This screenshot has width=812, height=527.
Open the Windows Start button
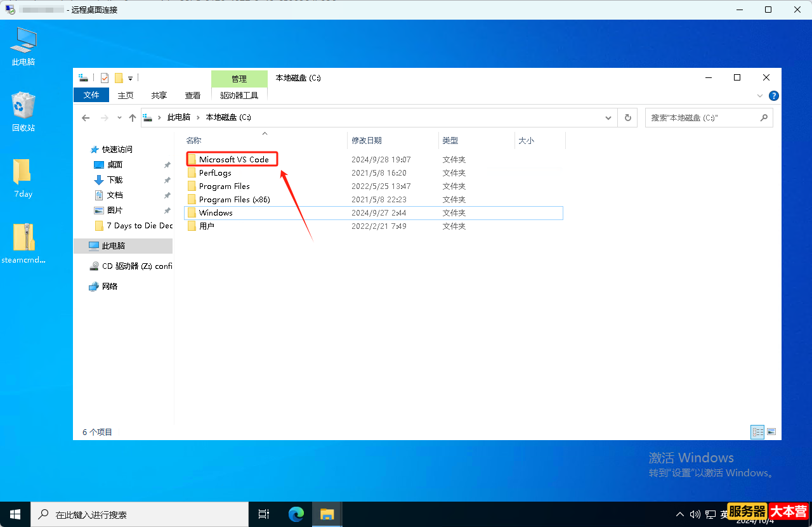click(x=15, y=514)
